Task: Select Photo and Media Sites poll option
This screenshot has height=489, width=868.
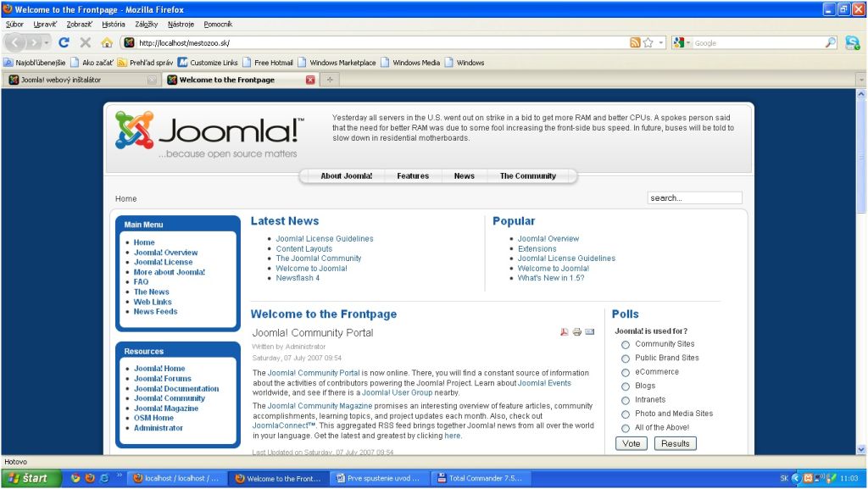Action: coord(626,414)
